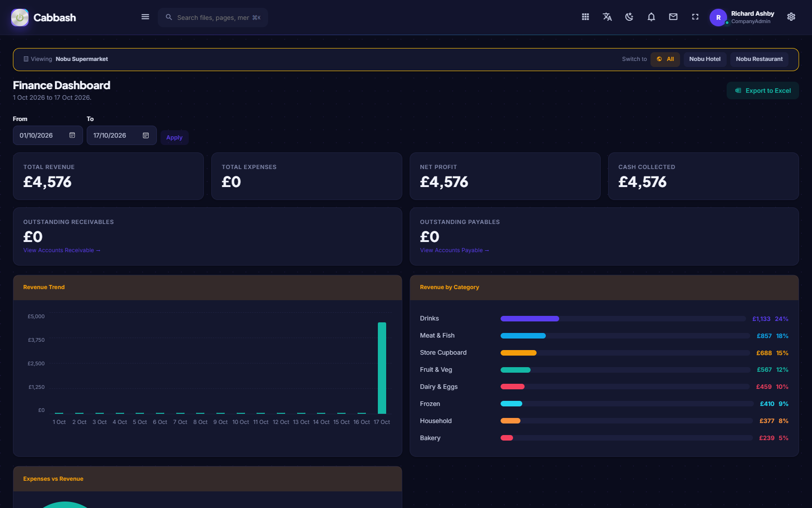This screenshot has width=812, height=508.
Task: Enter fullscreen mode
Action: (x=695, y=17)
